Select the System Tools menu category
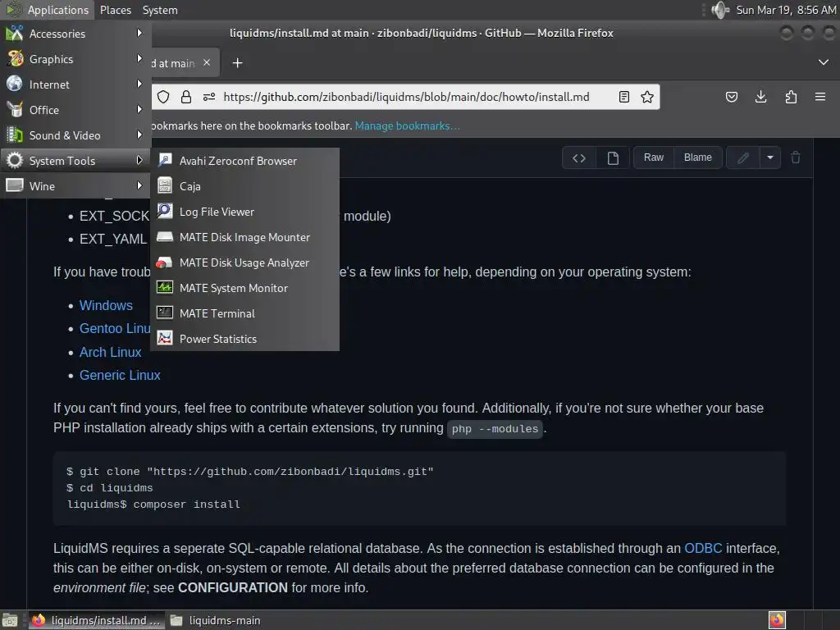This screenshot has height=630, width=840. [75, 161]
